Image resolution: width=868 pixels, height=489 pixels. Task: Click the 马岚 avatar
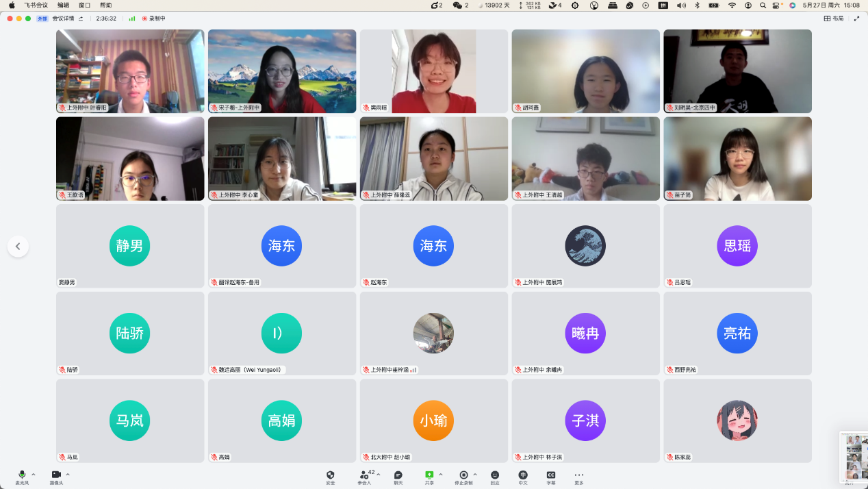(129, 421)
